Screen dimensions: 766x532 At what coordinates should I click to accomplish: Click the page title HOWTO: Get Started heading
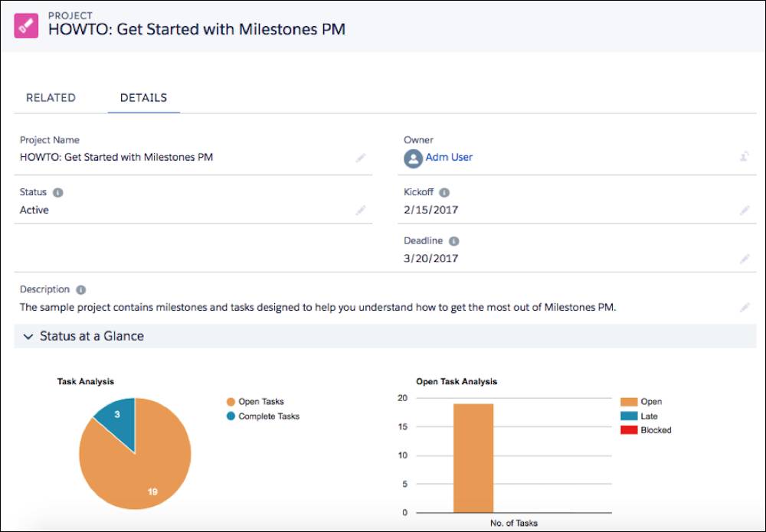tap(197, 29)
